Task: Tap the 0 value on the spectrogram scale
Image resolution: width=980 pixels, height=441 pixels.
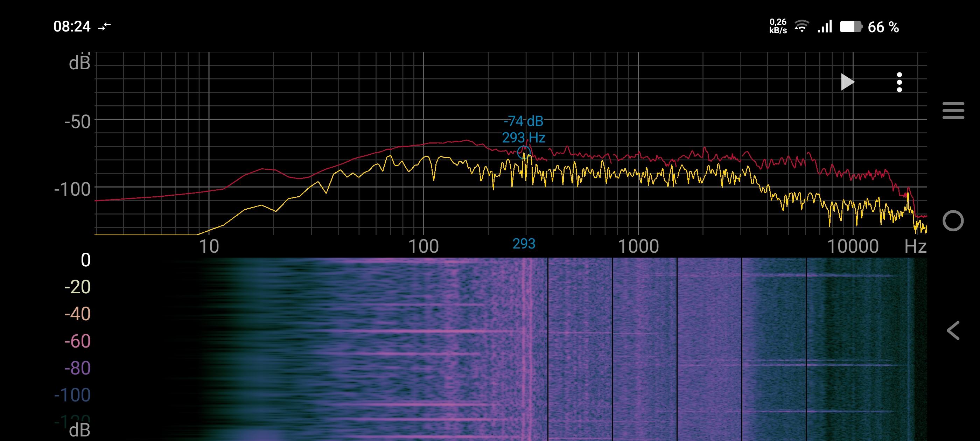Action: tap(86, 260)
